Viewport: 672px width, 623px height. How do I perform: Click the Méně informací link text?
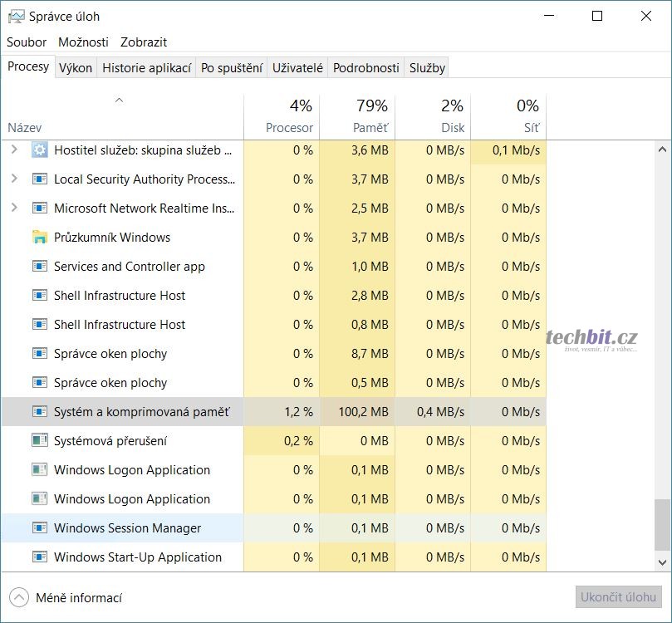(x=79, y=598)
